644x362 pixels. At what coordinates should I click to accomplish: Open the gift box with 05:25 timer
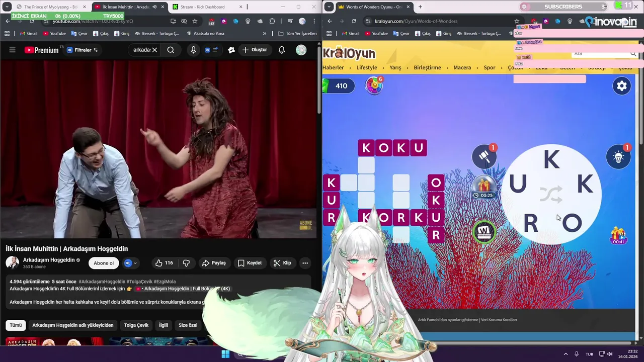484,187
